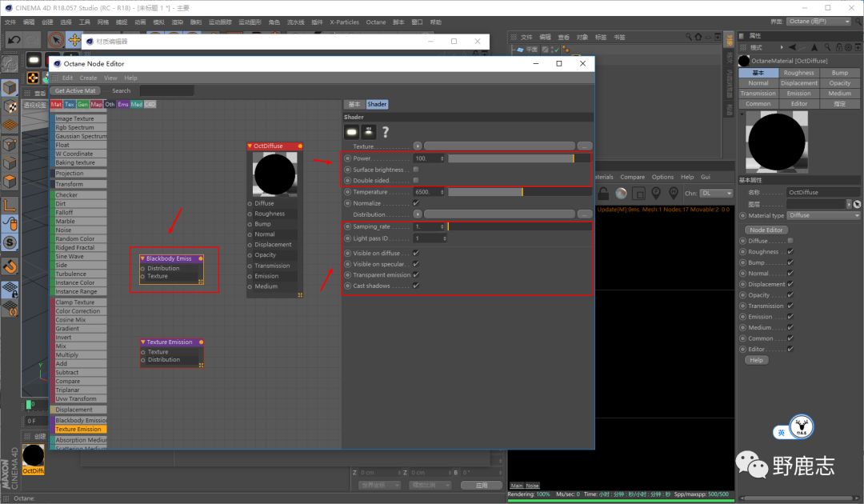Click the clay render sphere icon
The height and width of the screenshot is (504, 864).
(x=621, y=193)
